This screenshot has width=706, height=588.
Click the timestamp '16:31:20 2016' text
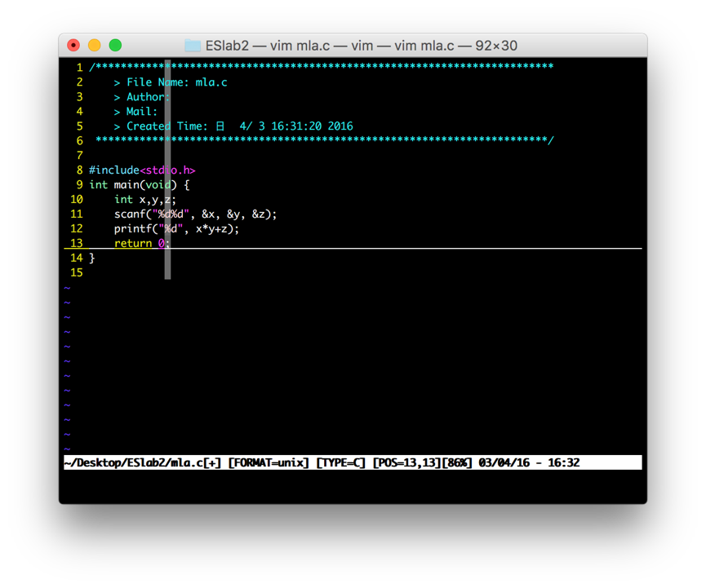pyautogui.click(x=312, y=126)
